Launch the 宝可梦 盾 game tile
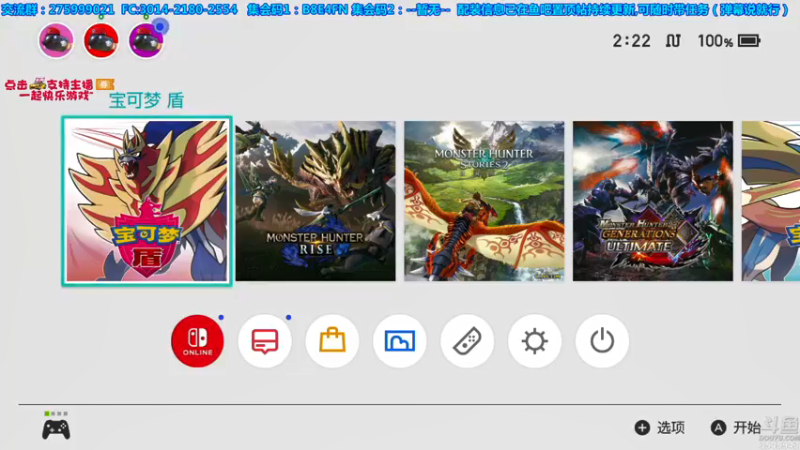 [x=147, y=201]
